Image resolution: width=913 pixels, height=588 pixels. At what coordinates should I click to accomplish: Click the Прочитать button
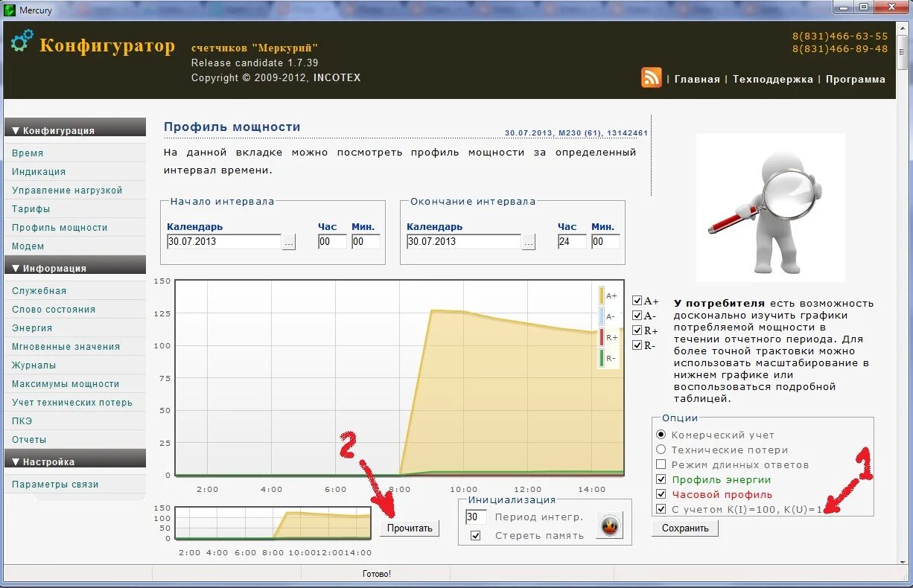[x=410, y=528]
